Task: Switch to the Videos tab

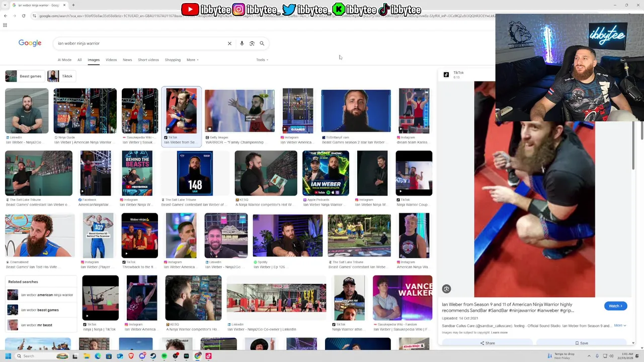Action: 111,60
